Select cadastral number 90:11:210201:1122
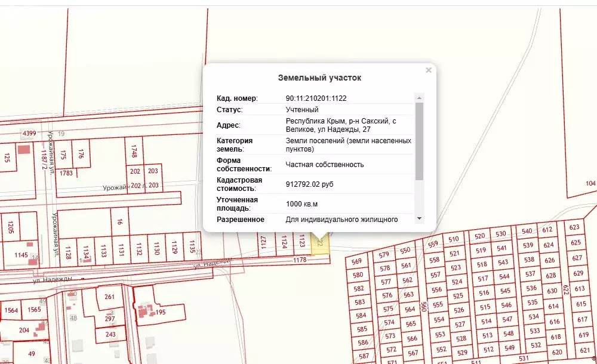The image size is (597, 364). pos(316,98)
